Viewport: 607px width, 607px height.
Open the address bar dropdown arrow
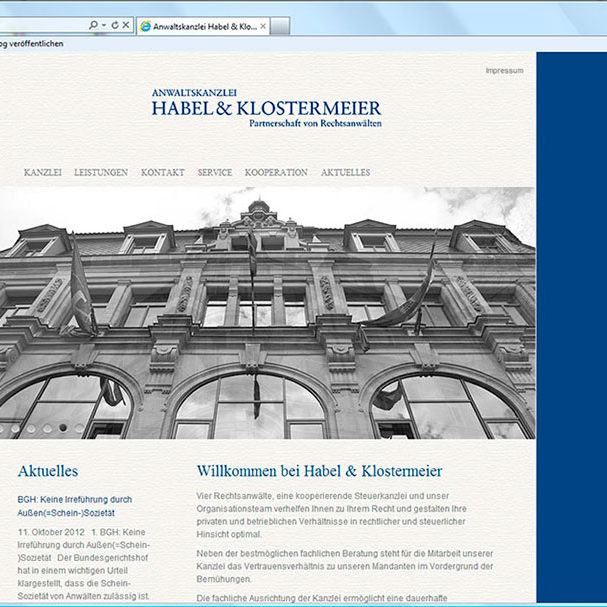click(104, 24)
